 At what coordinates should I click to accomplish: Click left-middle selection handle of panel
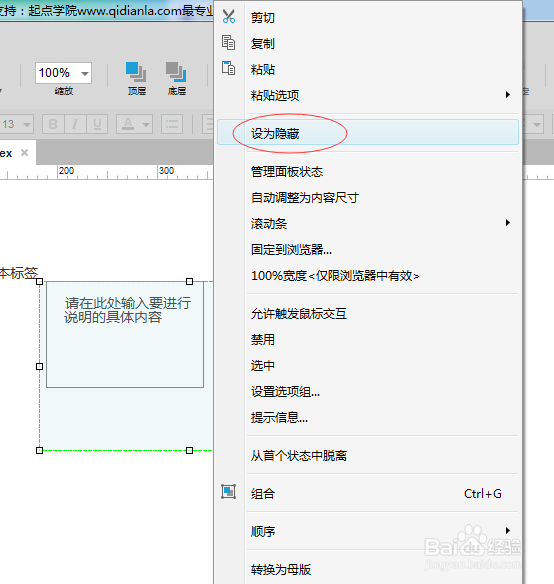point(39,366)
